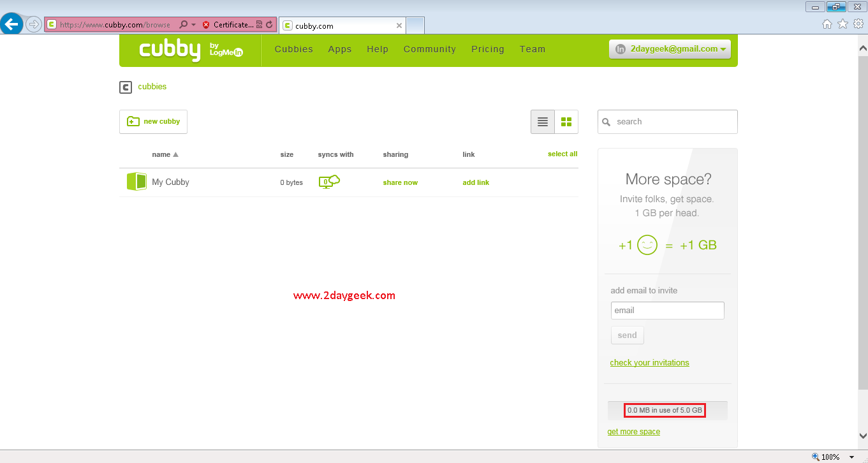Image resolution: width=868 pixels, height=463 pixels.
Task: Click the vertical scrollbar down arrow
Action: 863,436
